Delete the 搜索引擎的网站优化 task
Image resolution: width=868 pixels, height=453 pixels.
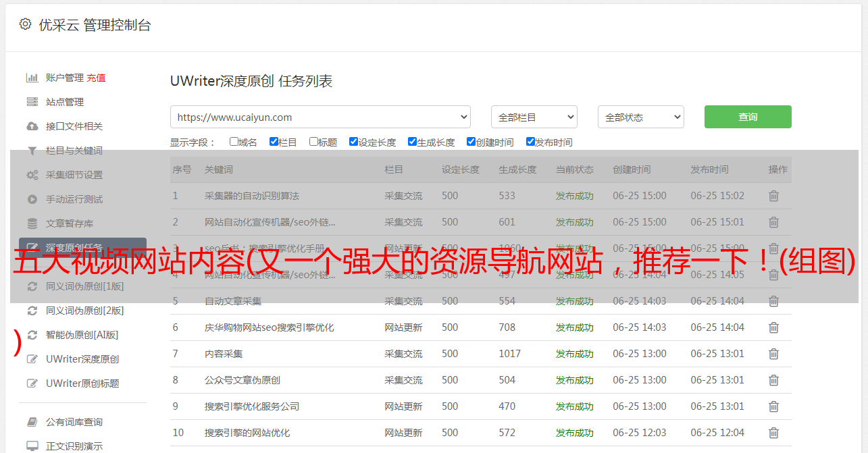point(773,433)
